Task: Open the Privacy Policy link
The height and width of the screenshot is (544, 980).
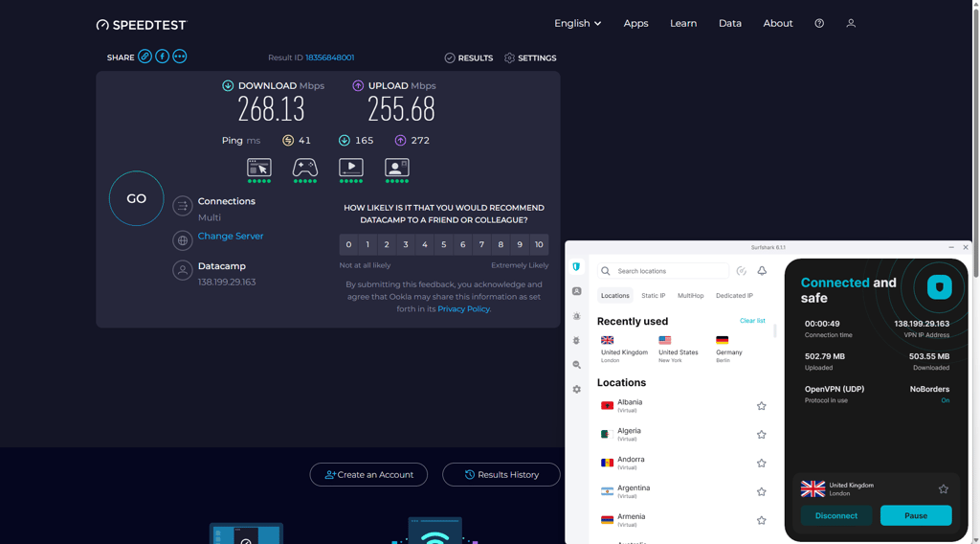Action: 463,309
